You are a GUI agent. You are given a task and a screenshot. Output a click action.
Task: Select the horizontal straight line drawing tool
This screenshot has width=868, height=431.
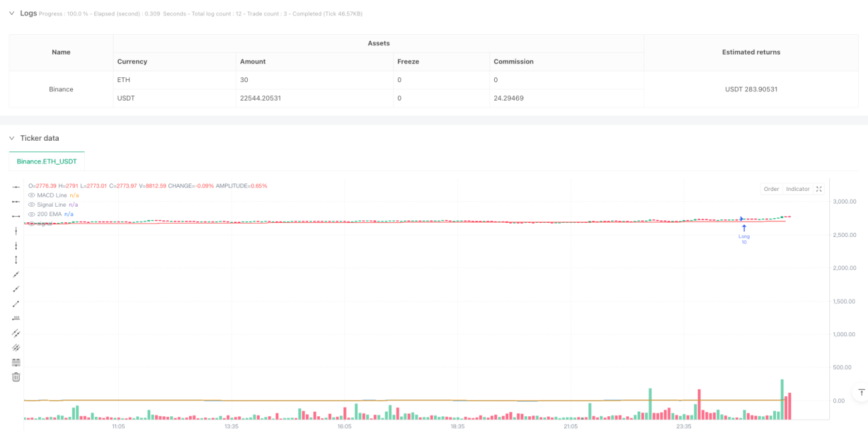point(16,187)
